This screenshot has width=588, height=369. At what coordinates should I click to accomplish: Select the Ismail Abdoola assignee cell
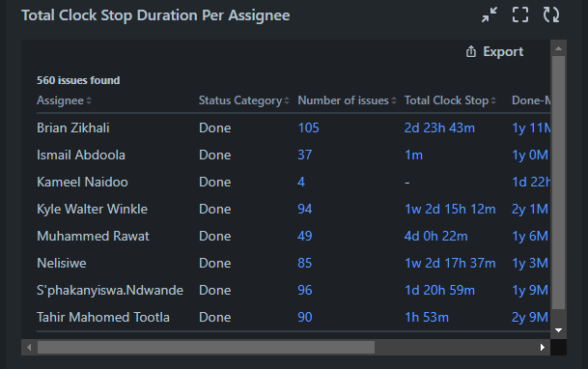coord(81,155)
